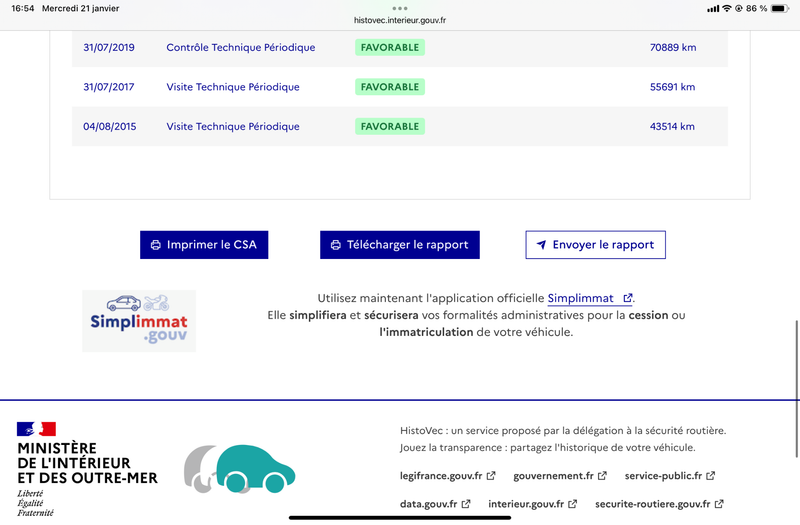Tap the three-dot multitasking menu at top
The width and height of the screenshot is (800, 525).
pyautogui.click(x=400, y=8)
